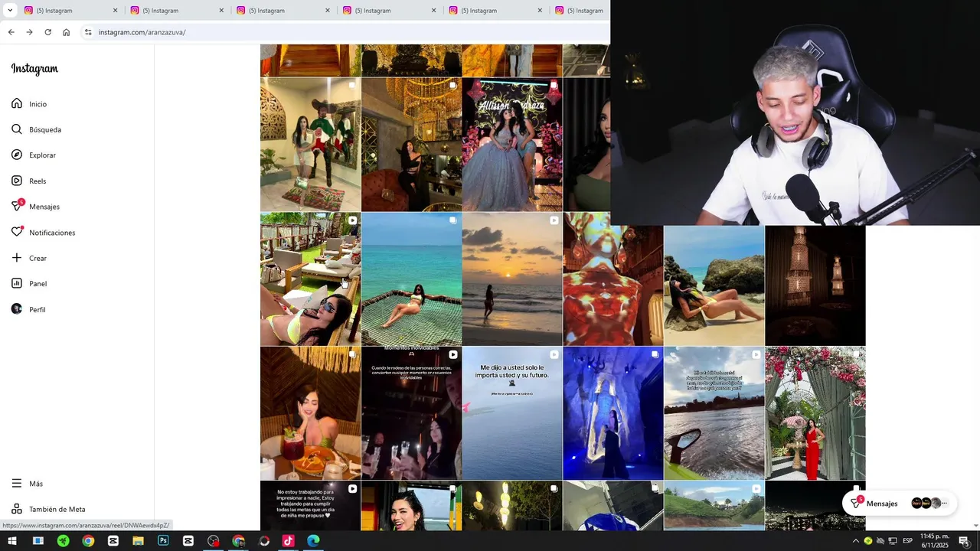The height and width of the screenshot is (551, 980).
Task: Open the red dress flower arch post
Action: click(815, 413)
